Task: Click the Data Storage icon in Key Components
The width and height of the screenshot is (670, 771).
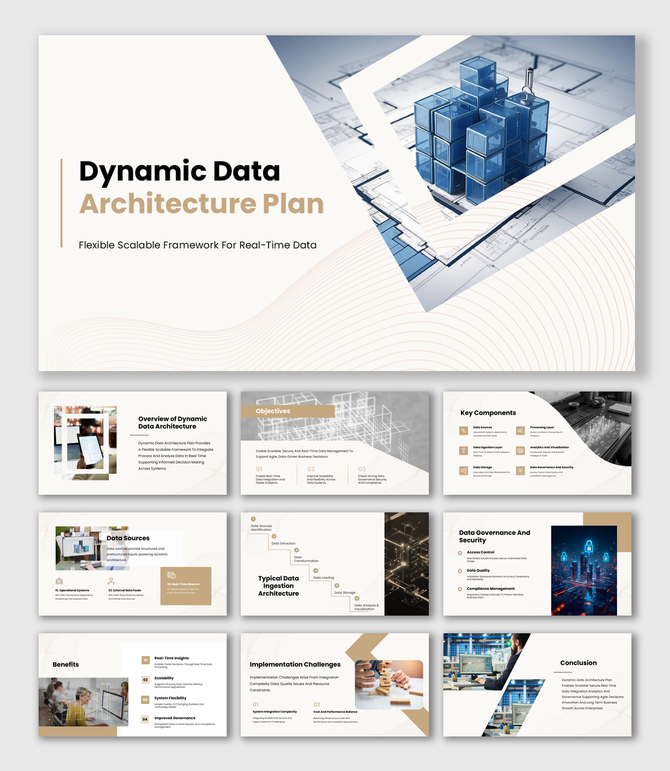Action: point(463,471)
